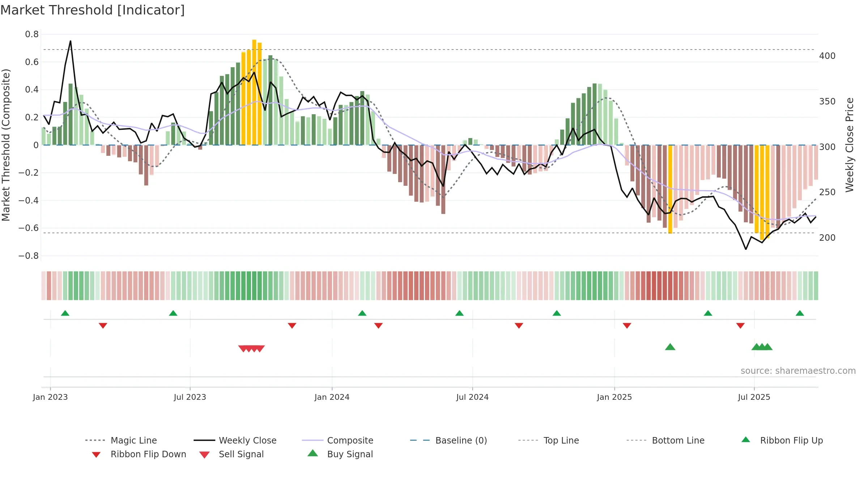Click the Ribbon Flip Up marker before Jul 2023
Screen dimensions: 868x488
pos(173,313)
